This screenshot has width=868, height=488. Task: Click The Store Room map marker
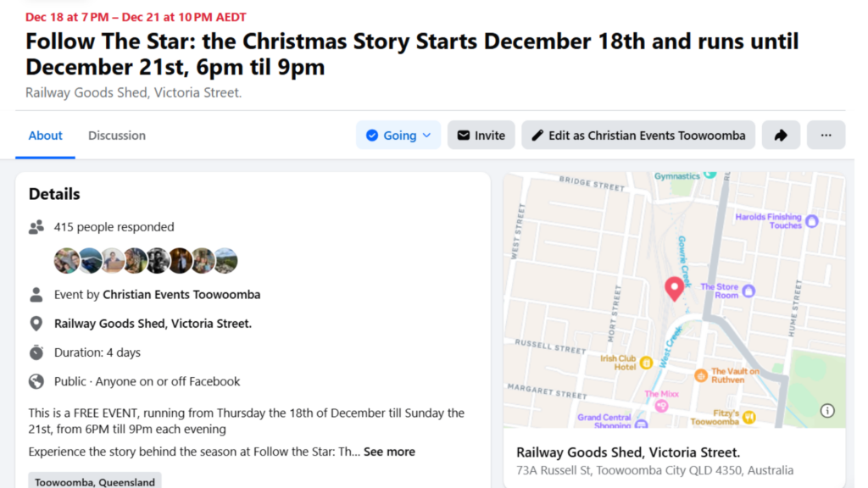[x=748, y=291]
